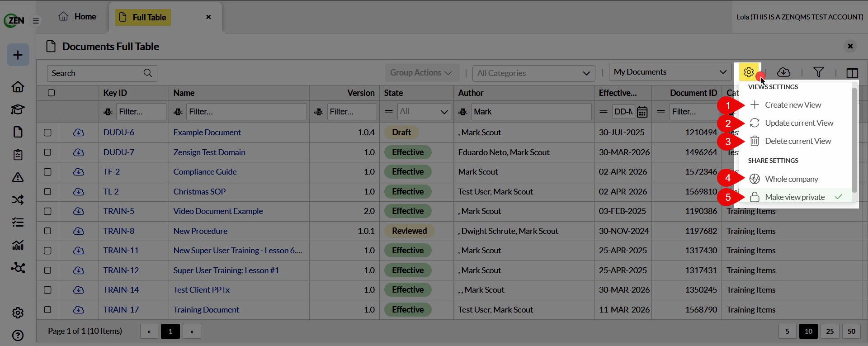Click the plus create button in sidebar
The width and height of the screenshot is (868, 346).
[x=18, y=55]
